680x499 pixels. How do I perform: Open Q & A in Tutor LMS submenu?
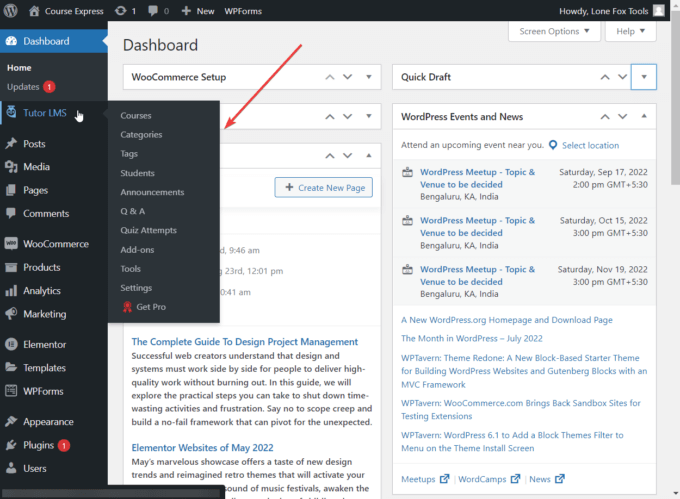tap(133, 211)
